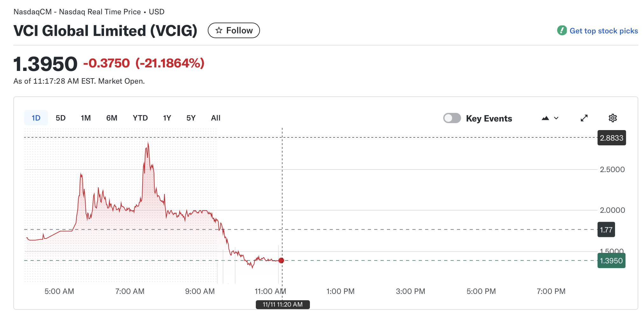The height and width of the screenshot is (312, 644).
Task: Open chart settings gear icon
Action: click(612, 118)
